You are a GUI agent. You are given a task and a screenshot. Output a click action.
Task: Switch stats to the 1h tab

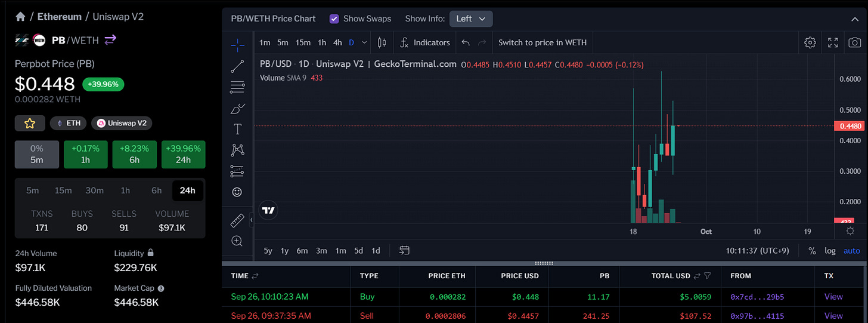click(125, 190)
